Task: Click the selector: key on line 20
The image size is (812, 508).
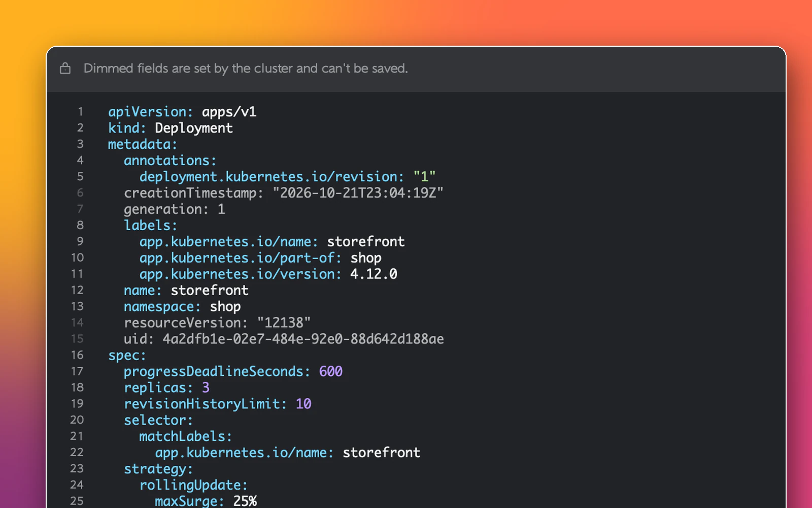Action: 158,421
